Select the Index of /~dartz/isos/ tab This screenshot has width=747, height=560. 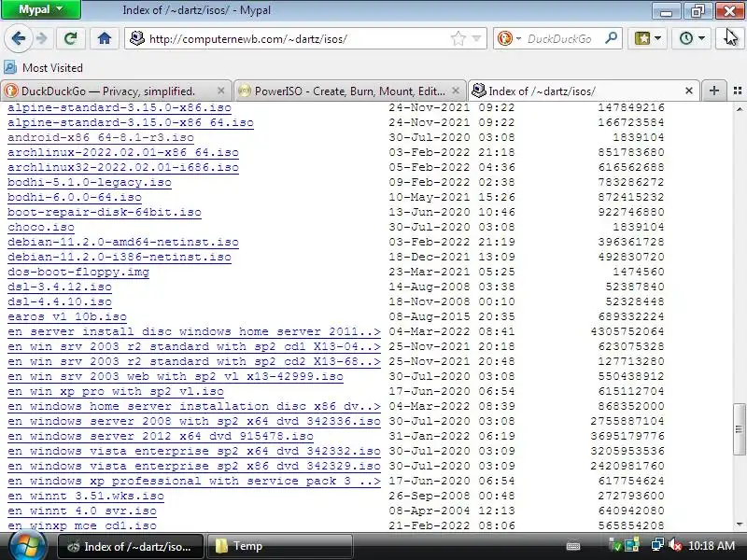[x=543, y=91]
